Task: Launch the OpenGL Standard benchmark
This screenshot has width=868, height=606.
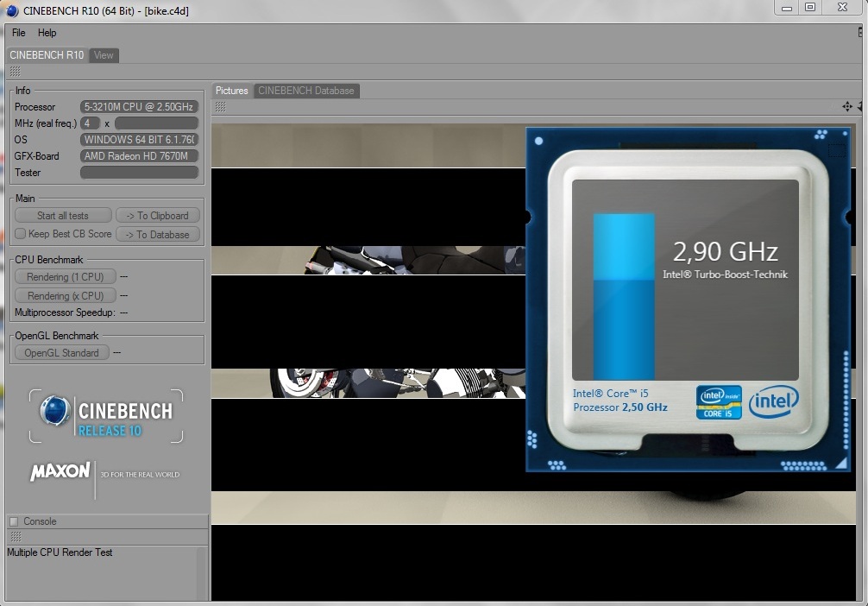Action: pyautogui.click(x=62, y=353)
